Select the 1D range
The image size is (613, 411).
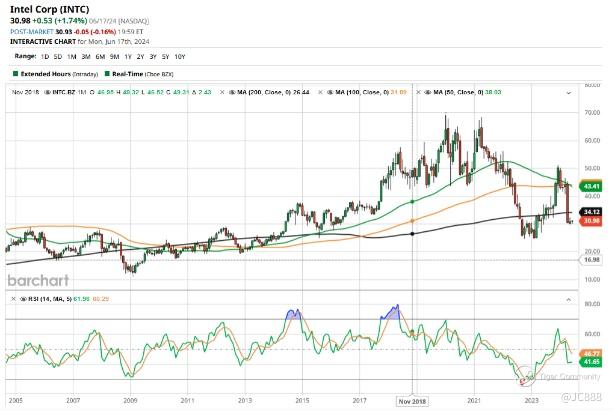coord(45,57)
